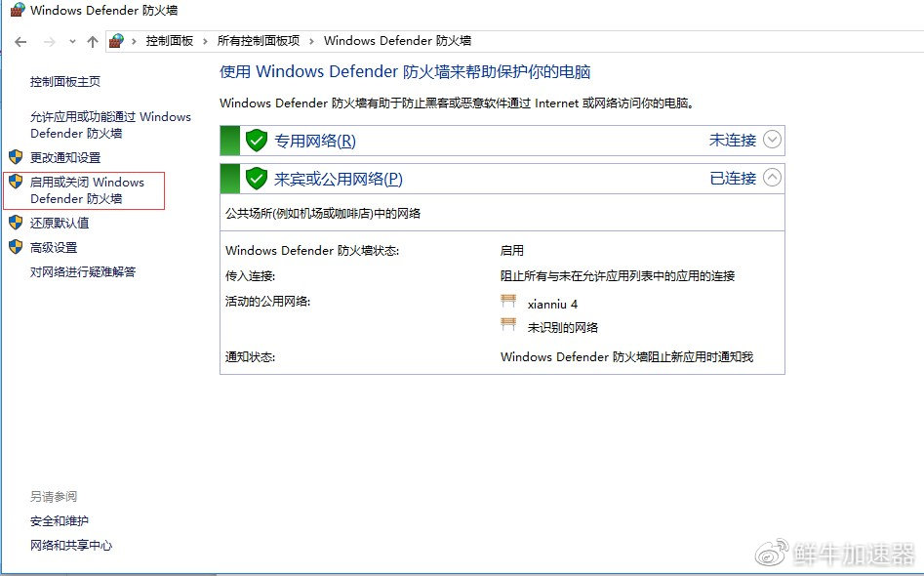Image resolution: width=924 pixels, height=576 pixels.
Task: Click the 还原默认值 shield icon
Action: [14, 224]
